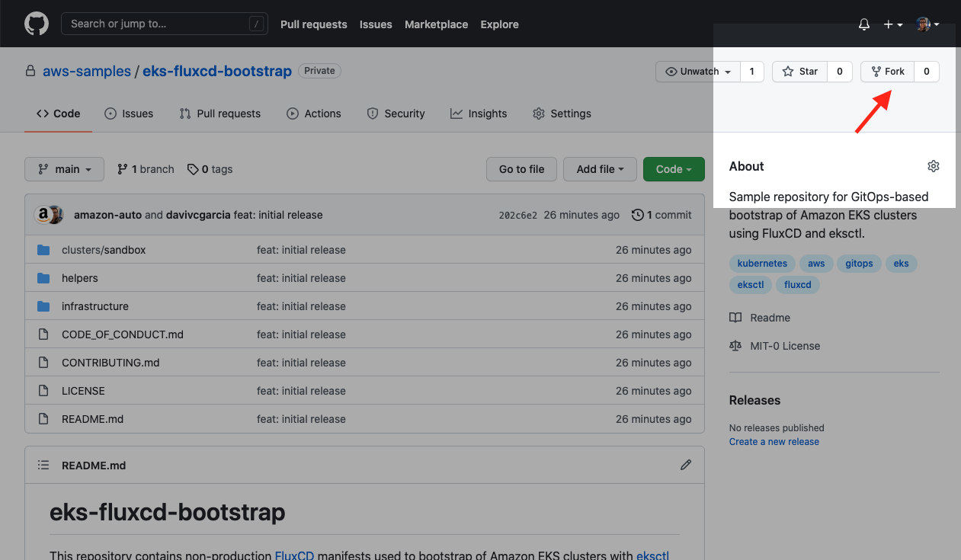The height and width of the screenshot is (560, 961).
Task: Open the eks-fluxcd-bootstrap repository link
Action: click(x=217, y=71)
